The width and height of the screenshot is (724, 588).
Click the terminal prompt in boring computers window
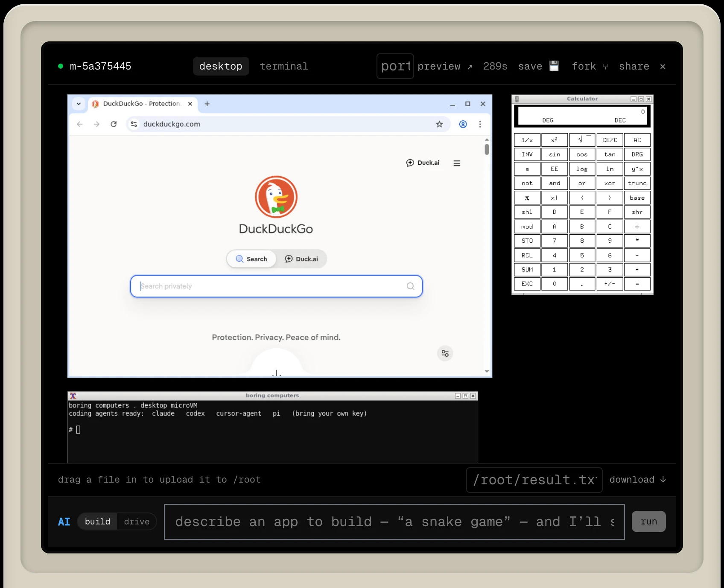[x=75, y=430]
